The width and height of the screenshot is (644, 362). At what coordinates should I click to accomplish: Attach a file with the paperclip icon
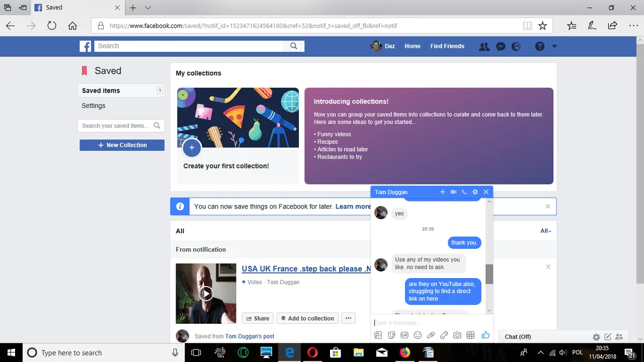[431, 335]
